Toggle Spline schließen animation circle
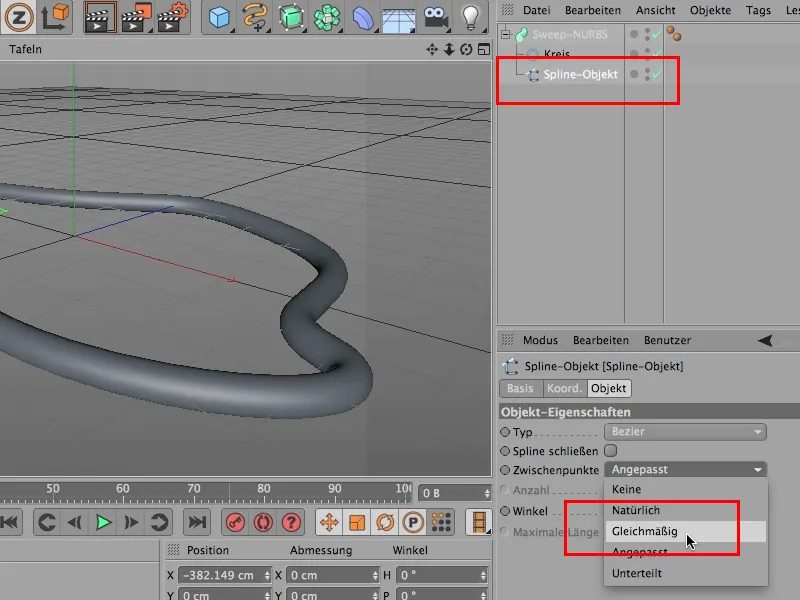 [x=505, y=451]
